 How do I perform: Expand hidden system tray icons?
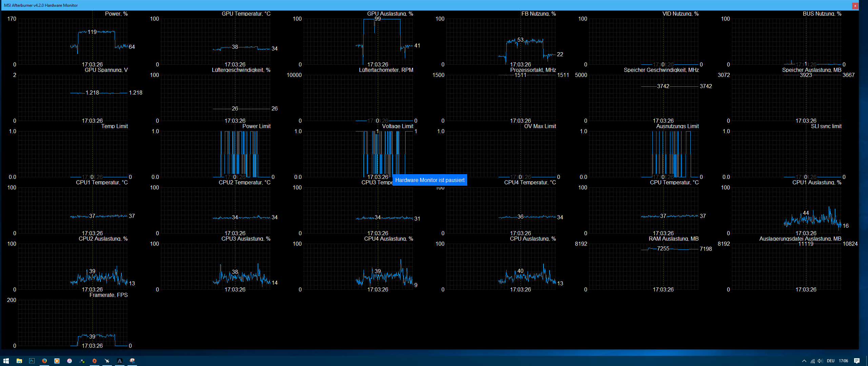(x=804, y=361)
